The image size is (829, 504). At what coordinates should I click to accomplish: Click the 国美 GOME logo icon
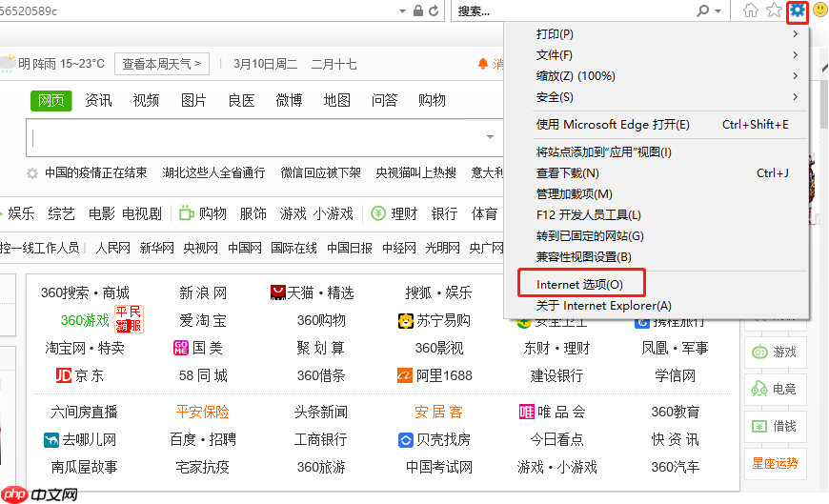[x=181, y=348]
